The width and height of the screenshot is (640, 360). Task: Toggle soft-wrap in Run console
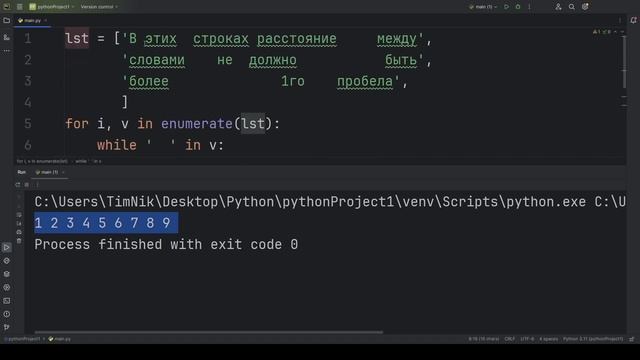point(19,215)
